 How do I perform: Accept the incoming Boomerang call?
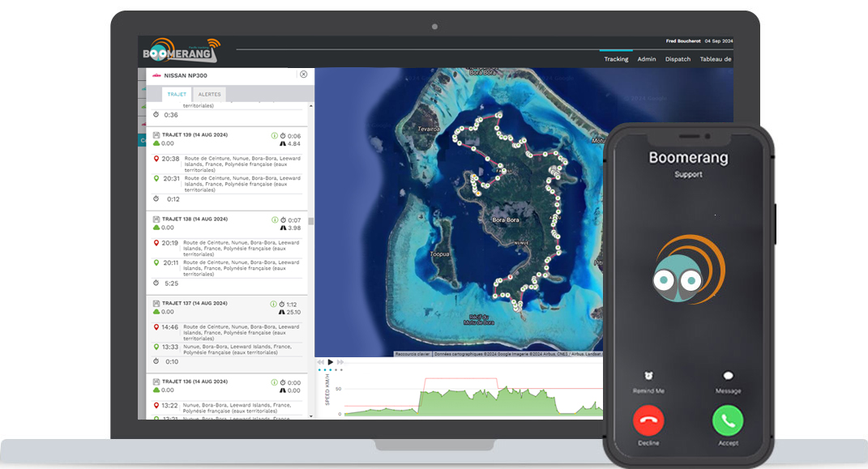[x=728, y=420]
